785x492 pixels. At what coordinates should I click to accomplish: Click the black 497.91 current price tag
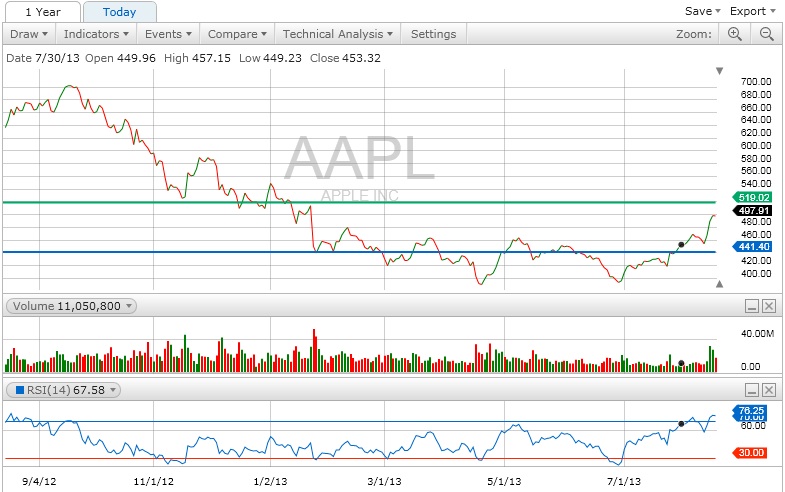click(x=752, y=210)
